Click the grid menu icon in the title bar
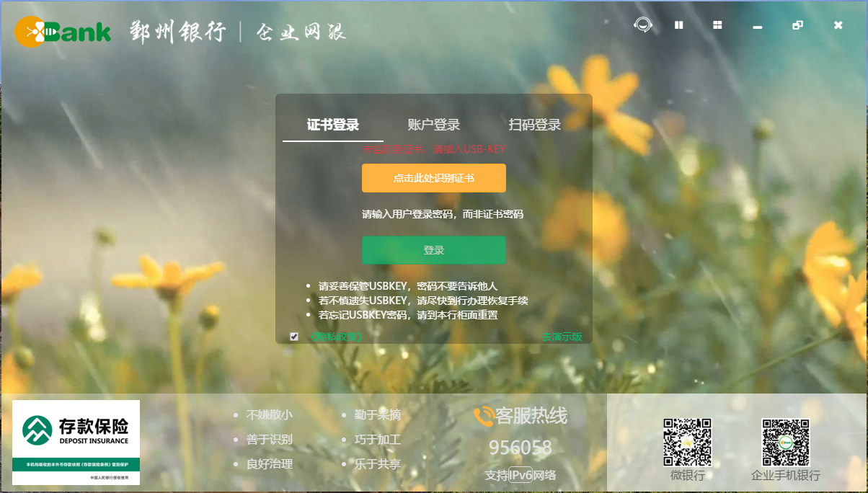Viewport: 868px width, 493px height. 717,25
